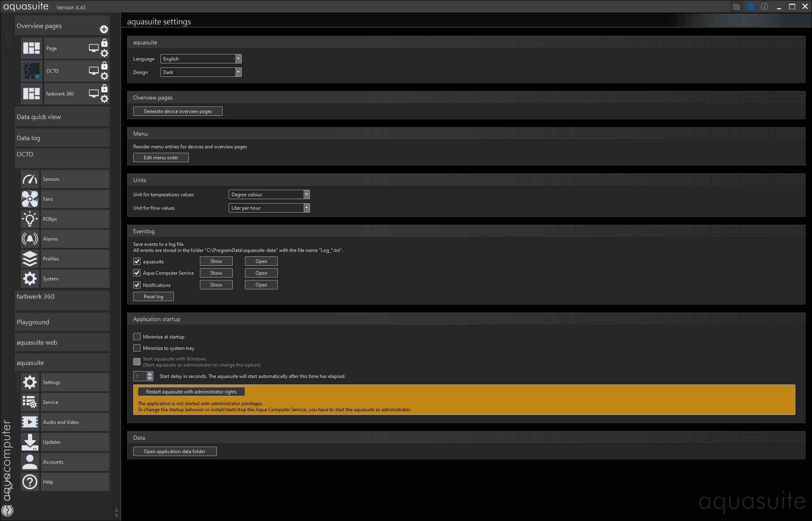Select the Playground menu section
Image resolution: width=812 pixels, height=521 pixels.
(62, 322)
